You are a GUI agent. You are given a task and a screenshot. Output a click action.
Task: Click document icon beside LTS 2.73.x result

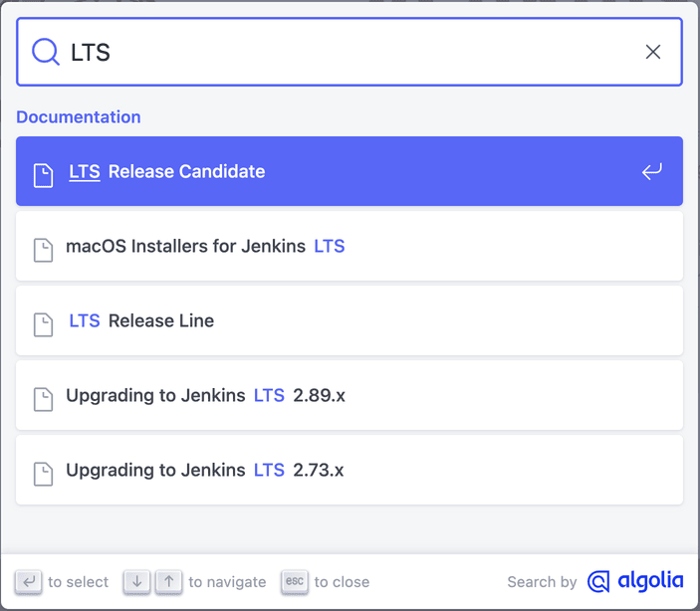tap(43, 472)
